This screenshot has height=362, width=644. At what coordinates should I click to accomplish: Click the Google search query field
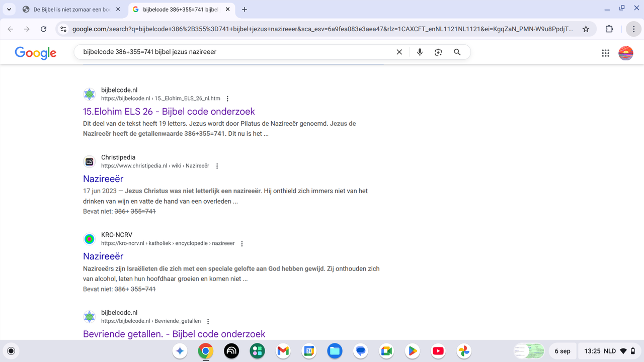236,52
